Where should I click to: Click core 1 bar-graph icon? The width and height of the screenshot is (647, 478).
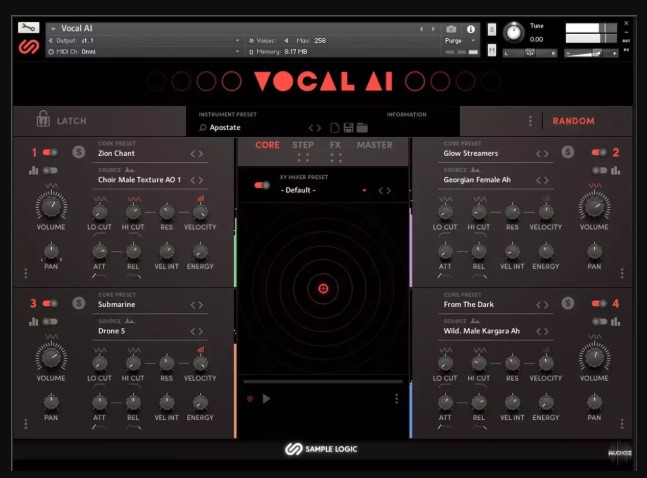click(33, 170)
